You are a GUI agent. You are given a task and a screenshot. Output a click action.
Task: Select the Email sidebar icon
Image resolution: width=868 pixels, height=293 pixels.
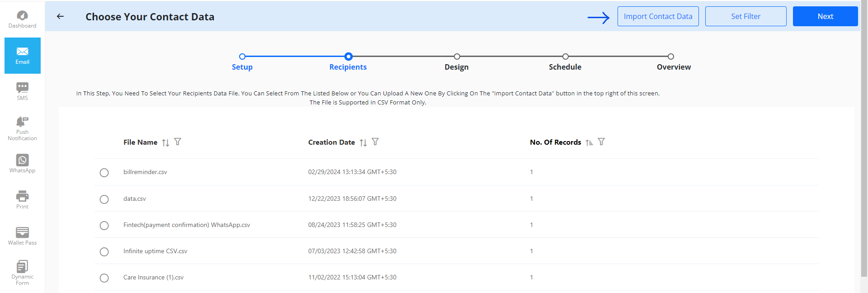(x=23, y=56)
